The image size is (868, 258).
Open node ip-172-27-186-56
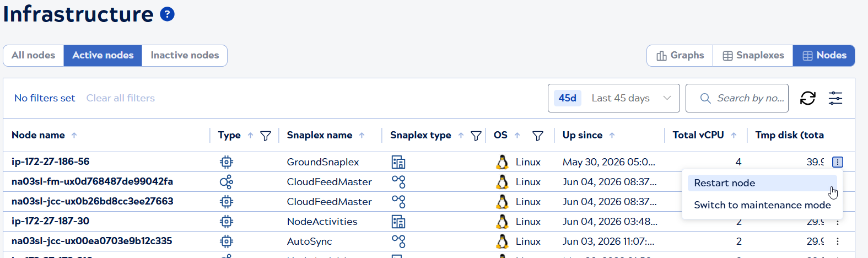(51, 162)
